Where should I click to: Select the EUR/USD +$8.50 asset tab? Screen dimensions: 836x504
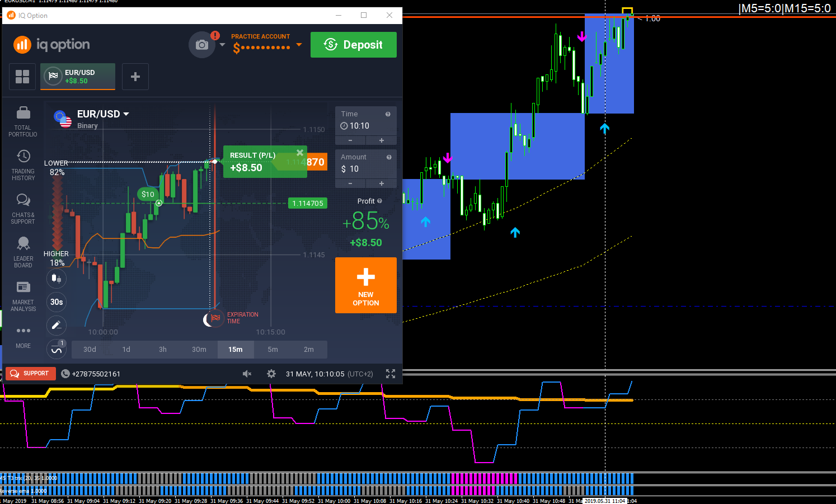(78, 77)
